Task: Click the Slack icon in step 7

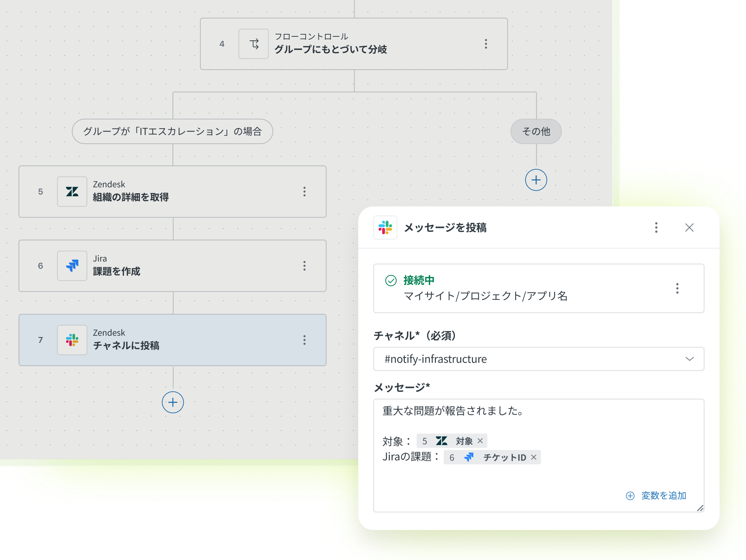Action: [x=72, y=340]
